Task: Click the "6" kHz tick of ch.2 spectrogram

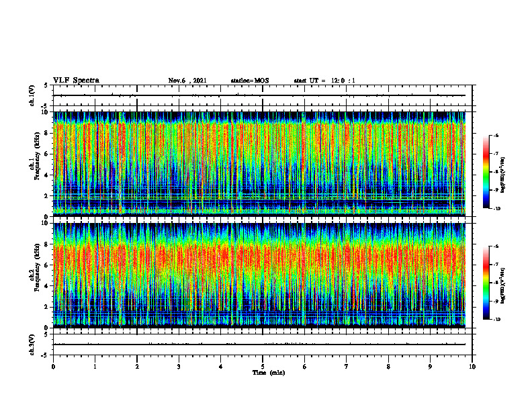Action: click(x=46, y=265)
